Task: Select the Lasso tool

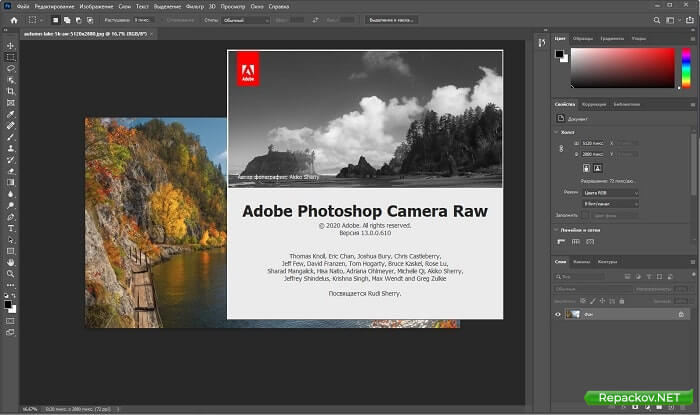Action: pyautogui.click(x=11, y=68)
